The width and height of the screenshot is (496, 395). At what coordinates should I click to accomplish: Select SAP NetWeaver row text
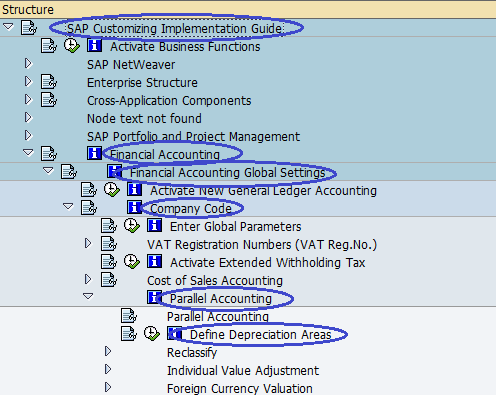[x=131, y=65]
